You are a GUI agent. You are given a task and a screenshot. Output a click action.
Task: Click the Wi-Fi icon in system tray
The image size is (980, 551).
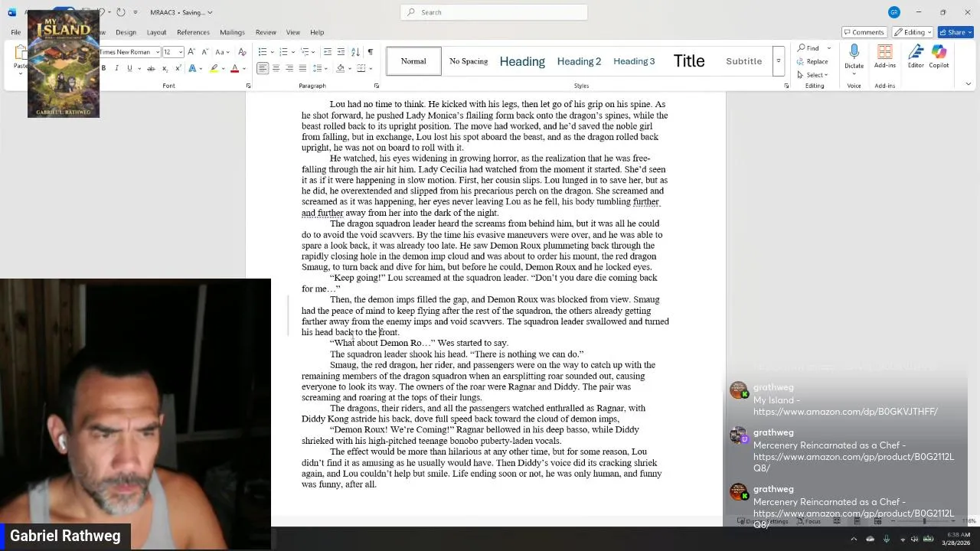[903, 540]
